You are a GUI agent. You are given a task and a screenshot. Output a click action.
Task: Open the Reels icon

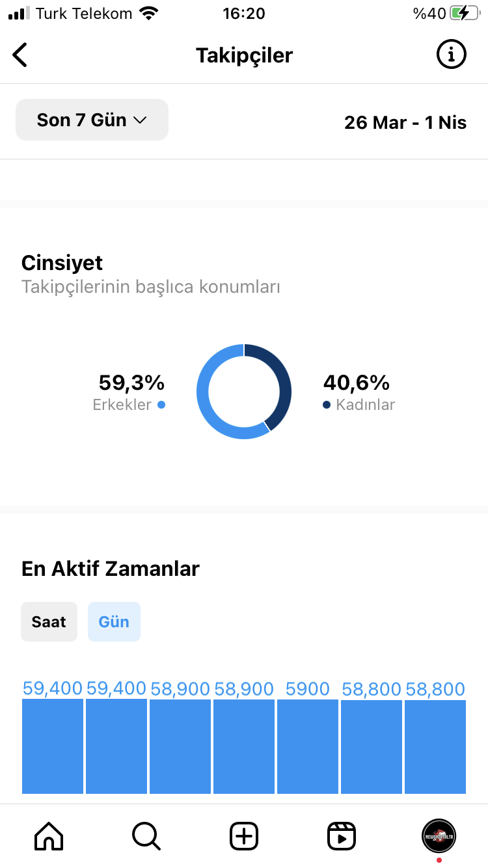[x=342, y=836]
